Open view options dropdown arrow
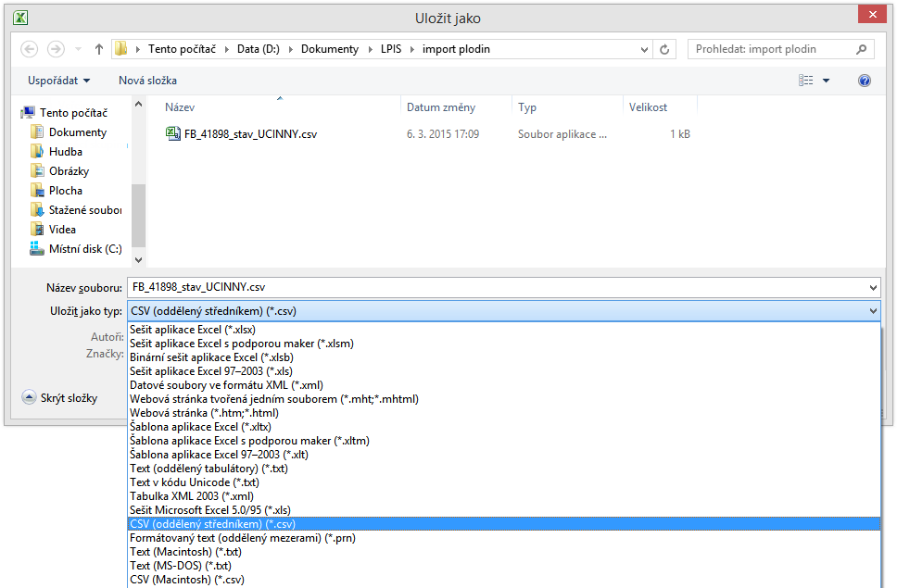 coord(826,81)
